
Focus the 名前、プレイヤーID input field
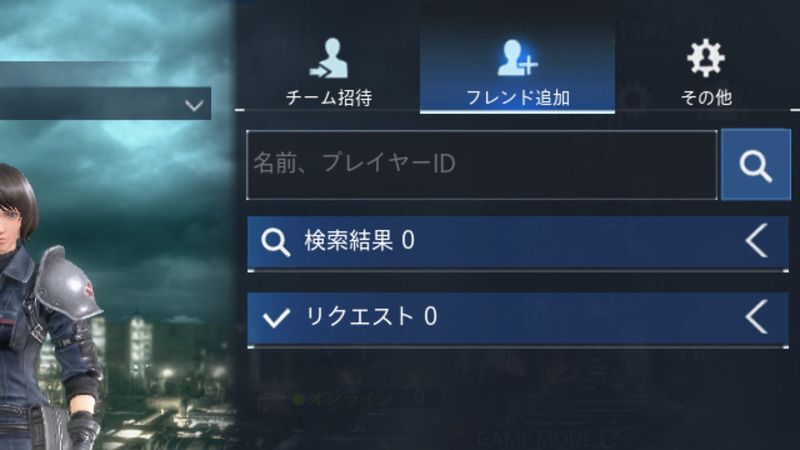pyautogui.click(x=482, y=165)
